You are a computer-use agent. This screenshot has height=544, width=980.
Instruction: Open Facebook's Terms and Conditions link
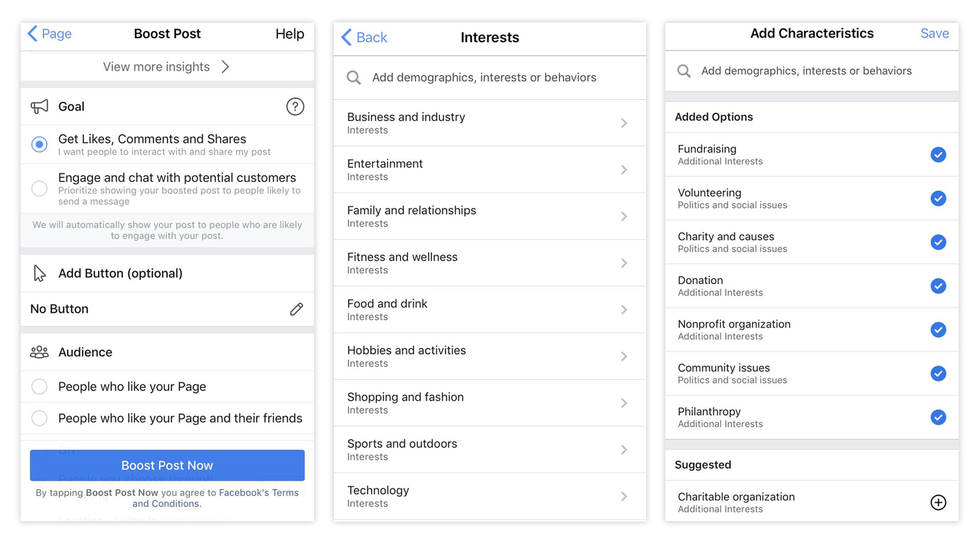pyautogui.click(x=215, y=498)
